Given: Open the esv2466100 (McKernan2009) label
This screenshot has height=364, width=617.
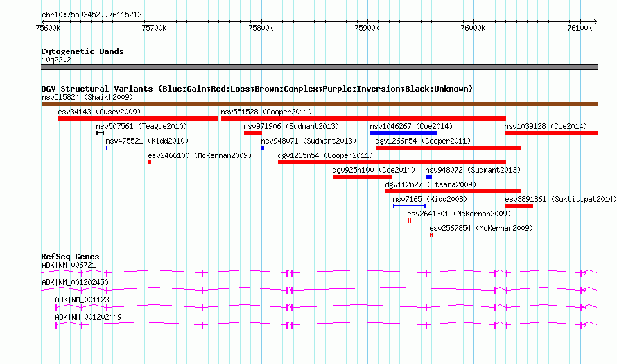Looking at the screenshot, I should click(200, 155).
